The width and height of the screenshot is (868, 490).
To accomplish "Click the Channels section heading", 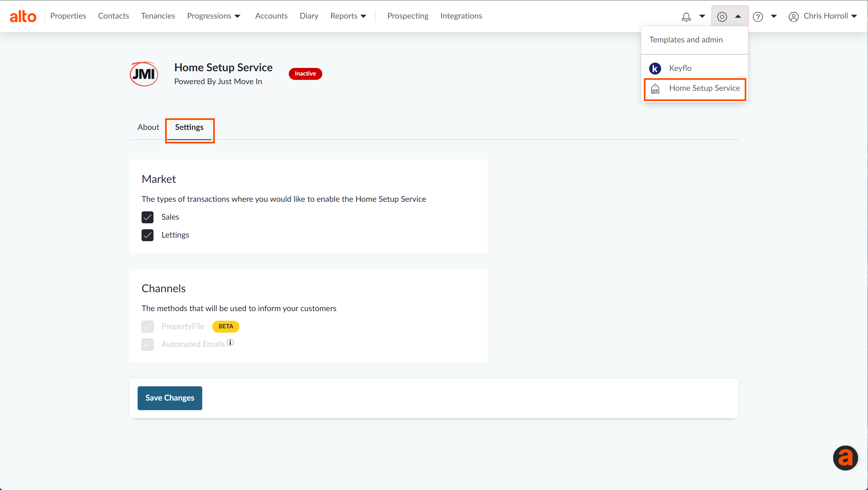I will click(163, 289).
